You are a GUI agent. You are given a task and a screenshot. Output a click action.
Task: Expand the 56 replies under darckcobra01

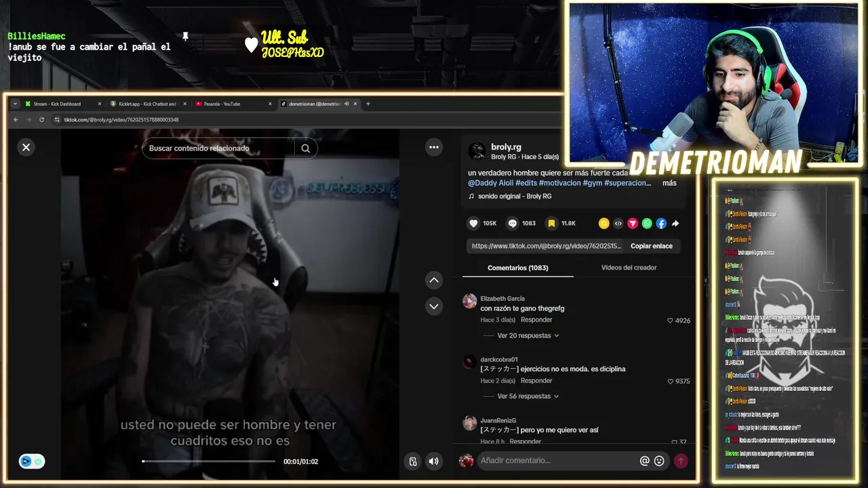click(528, 396)
